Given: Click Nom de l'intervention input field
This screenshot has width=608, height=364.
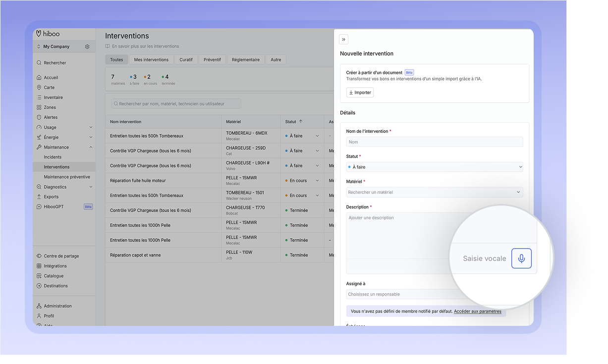Looking at the screenshot, I should (435, 142).
